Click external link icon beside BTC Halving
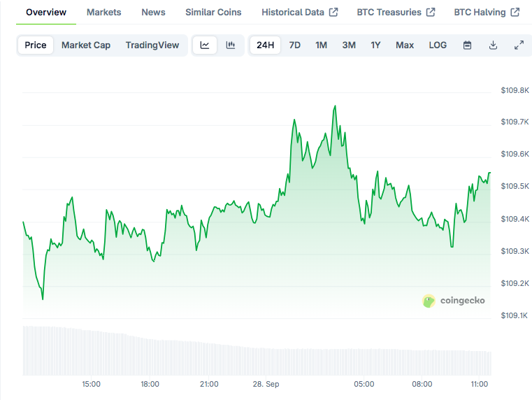The width and height of the screenshot is (532, 400). 515,13
